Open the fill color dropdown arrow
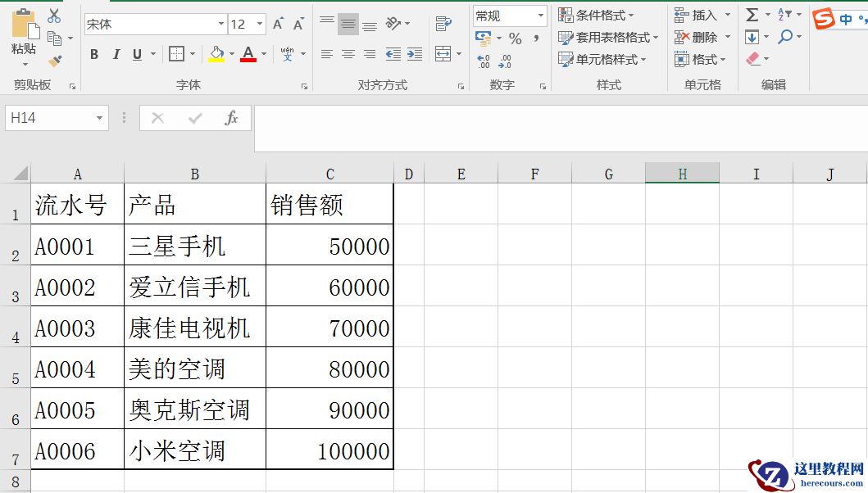 tap(231, 53)
